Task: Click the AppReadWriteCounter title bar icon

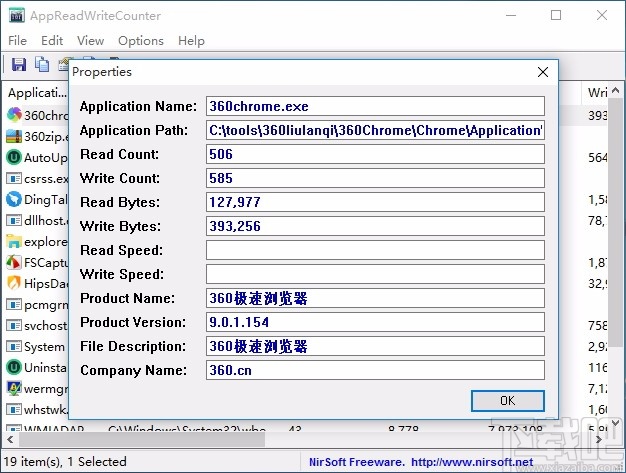Action: [x=17, y=16]
